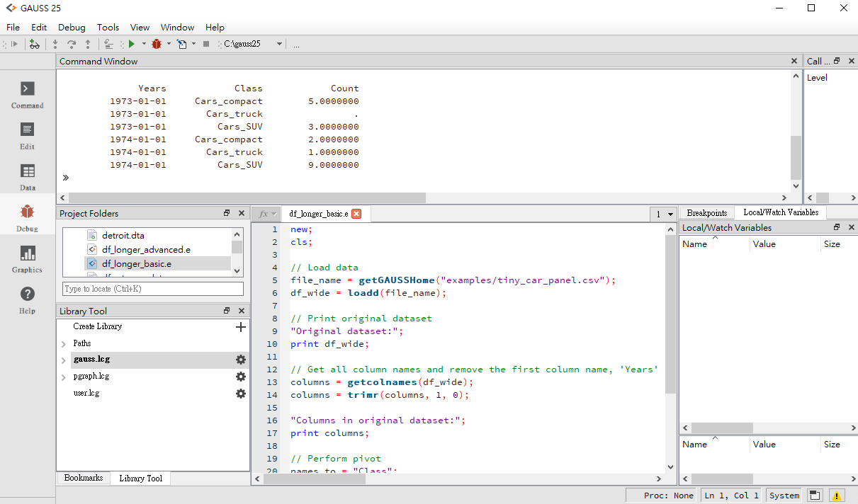The width and height of the screenshot is (858, 504).
Task: Switch to the Breakpoints tab
Action: 706,213
